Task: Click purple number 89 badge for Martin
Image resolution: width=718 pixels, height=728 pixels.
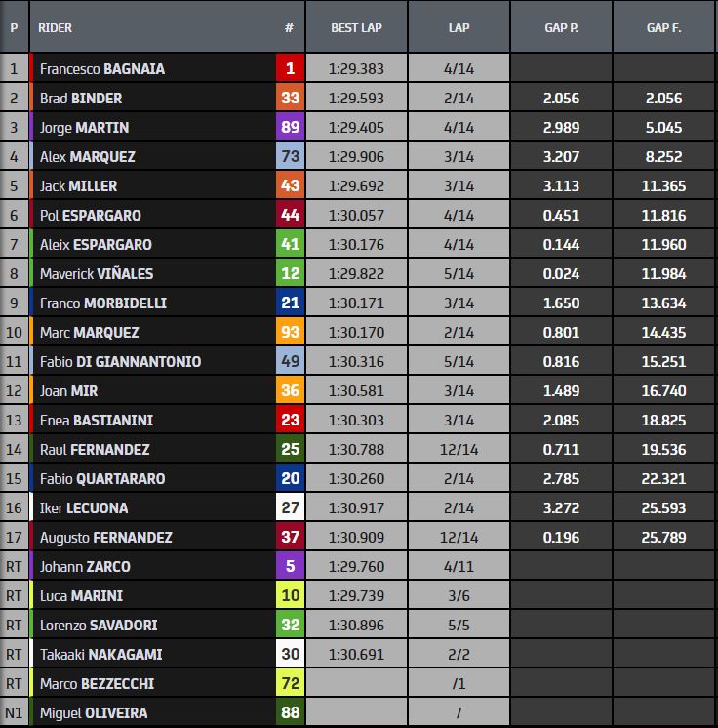Action: (290, 127)
